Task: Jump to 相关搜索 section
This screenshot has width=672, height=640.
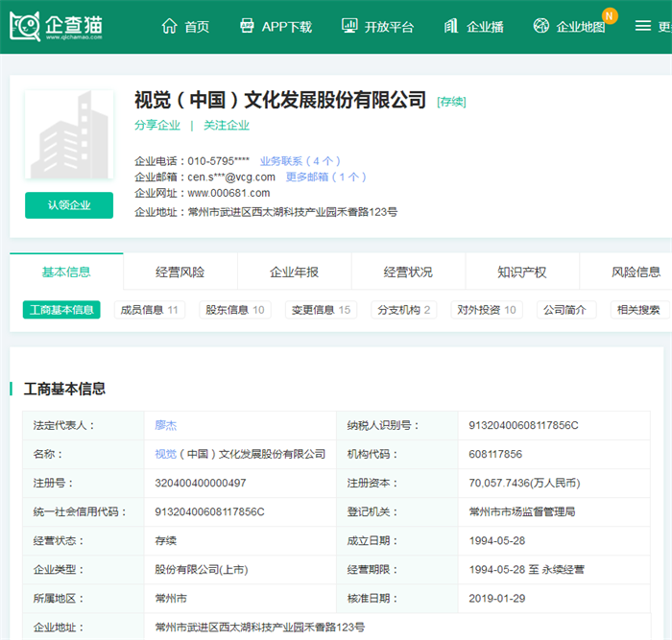Action: 638,310
